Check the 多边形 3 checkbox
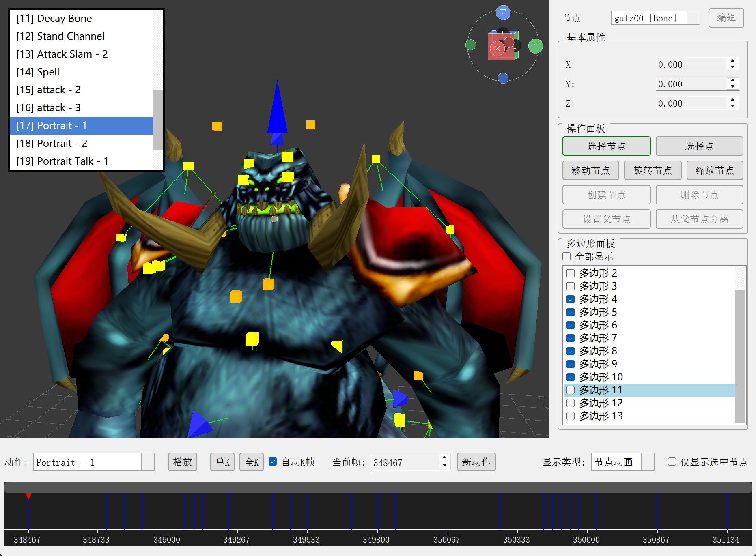756x556 pixels. tap(571, 286)
